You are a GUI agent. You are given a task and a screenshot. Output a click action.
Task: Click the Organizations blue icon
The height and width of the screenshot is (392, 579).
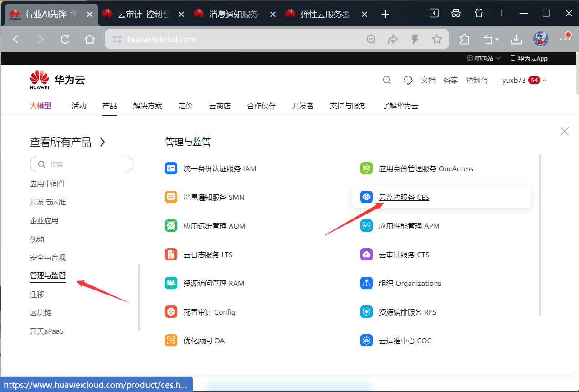[366, 283]
